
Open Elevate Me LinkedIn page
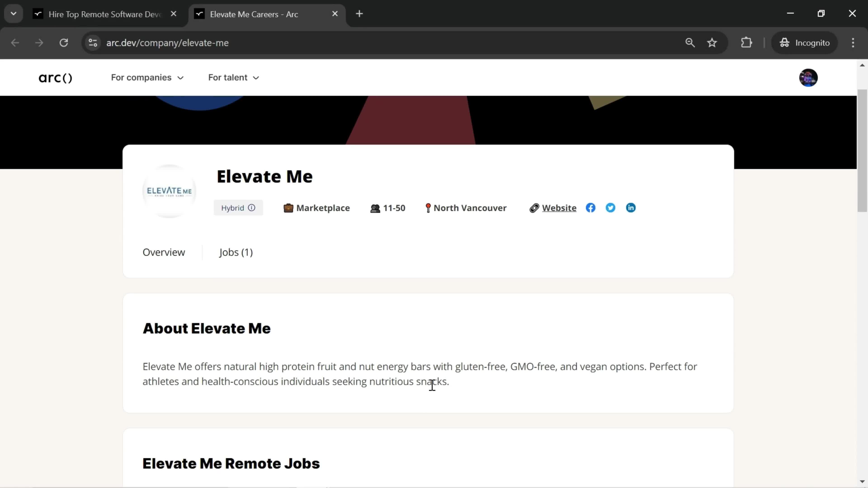[631, 207]
